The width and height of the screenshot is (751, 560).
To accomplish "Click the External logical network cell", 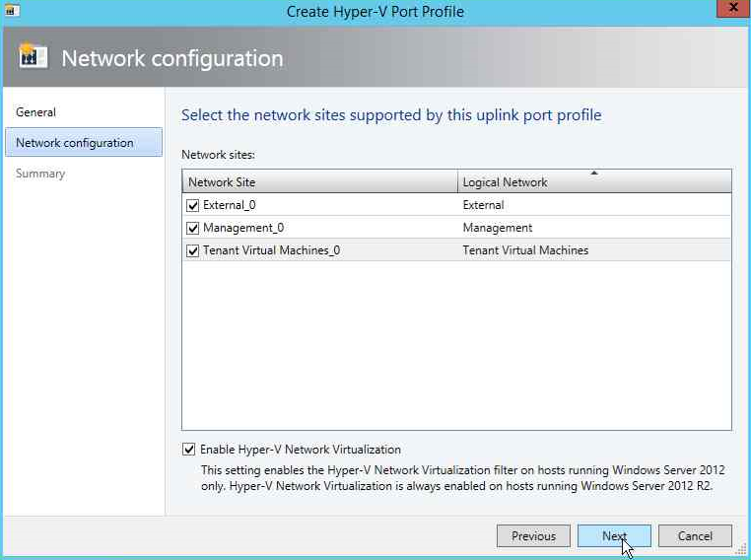I will 483,205.
